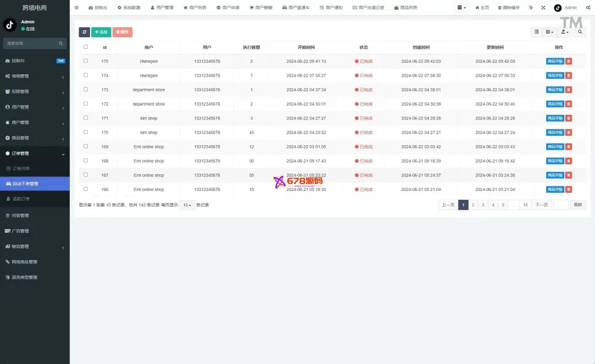Click the refresh table icon button
The width and height of the screenshot is (595, 364).
[x=85, y=32]
